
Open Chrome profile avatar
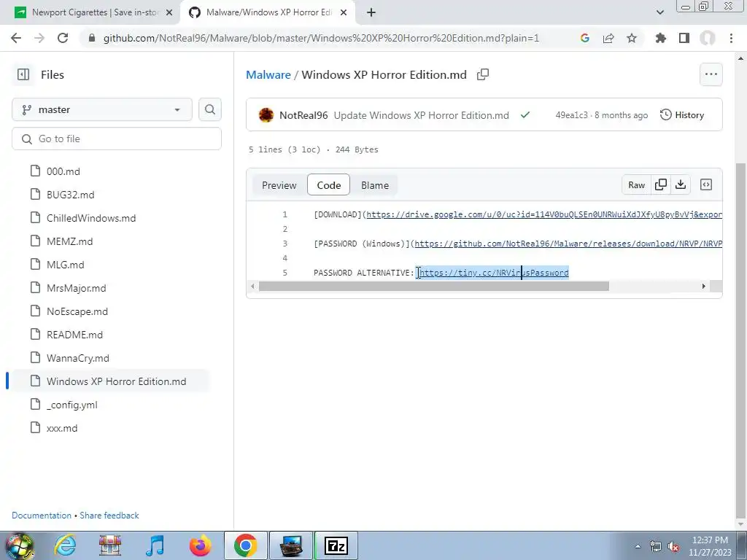(708, 38)
